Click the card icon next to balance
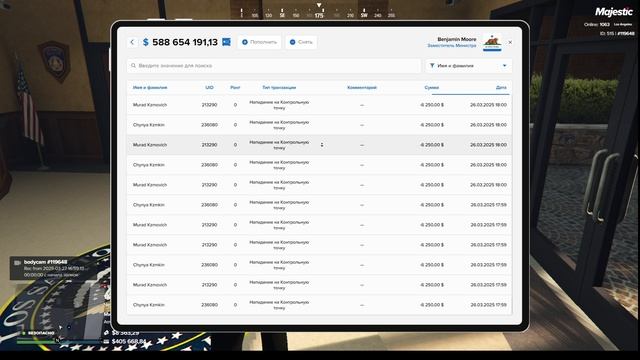This screenshot has height=360, width=640. (x=227, y=42)
